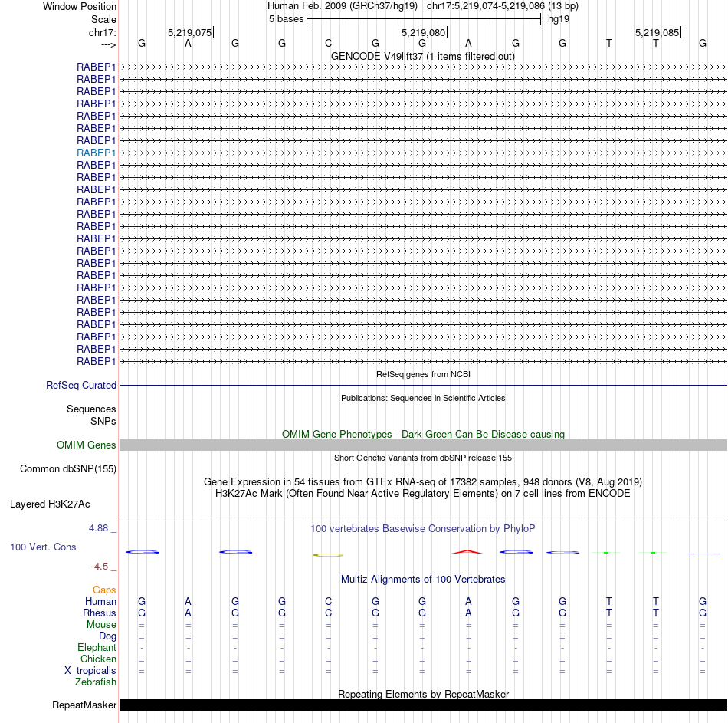Viewport: 728px width, 723px height.
Task: Click the yellow PhyloP conservation bar
Action: [328, 555]
